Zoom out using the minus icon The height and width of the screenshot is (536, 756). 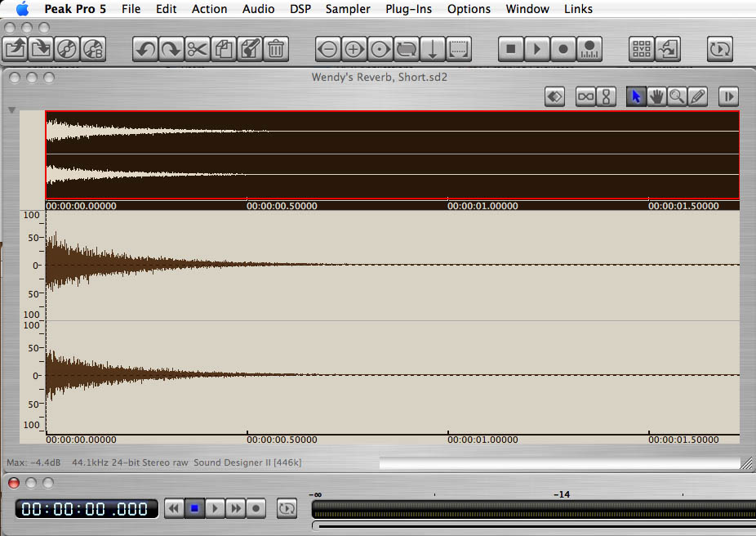(x=328, y=49)
